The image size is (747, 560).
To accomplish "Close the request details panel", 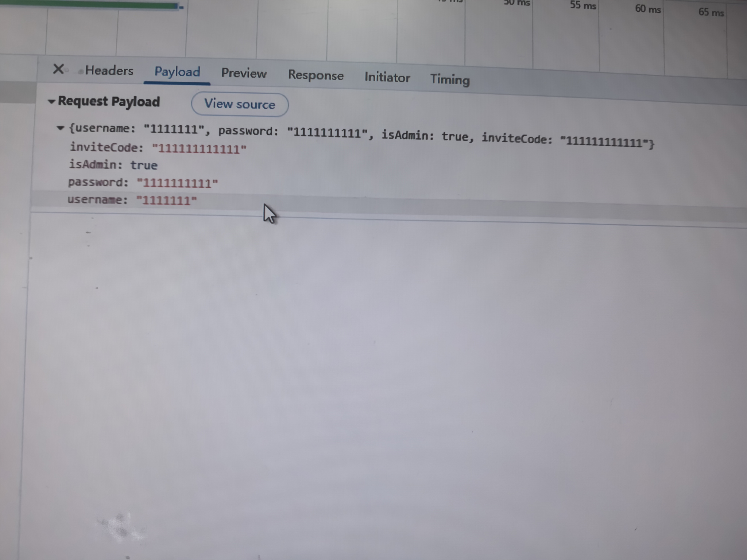I will [x=58, y=69].
